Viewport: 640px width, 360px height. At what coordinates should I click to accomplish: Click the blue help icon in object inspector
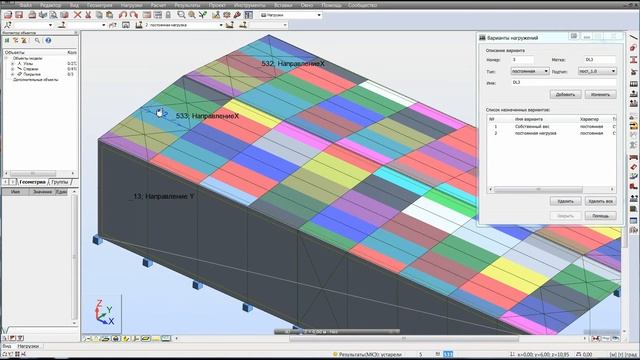point(48,40)
